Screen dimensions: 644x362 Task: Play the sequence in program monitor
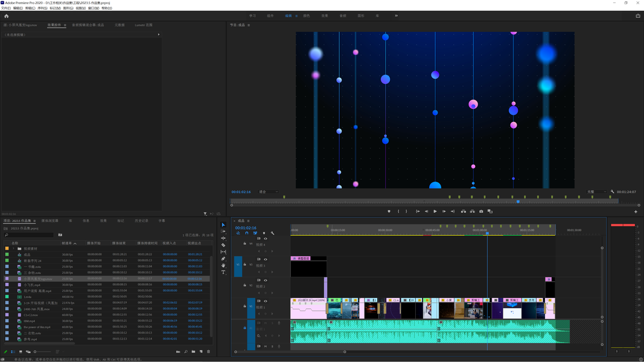coord(435,211)
